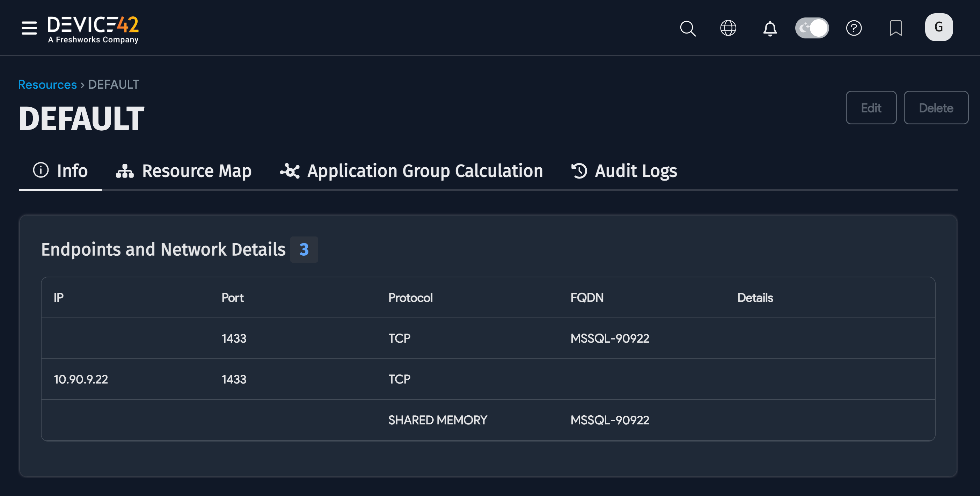Switch to the Resource Map tab
980x496 pixels.
click(x=196, y=171)
